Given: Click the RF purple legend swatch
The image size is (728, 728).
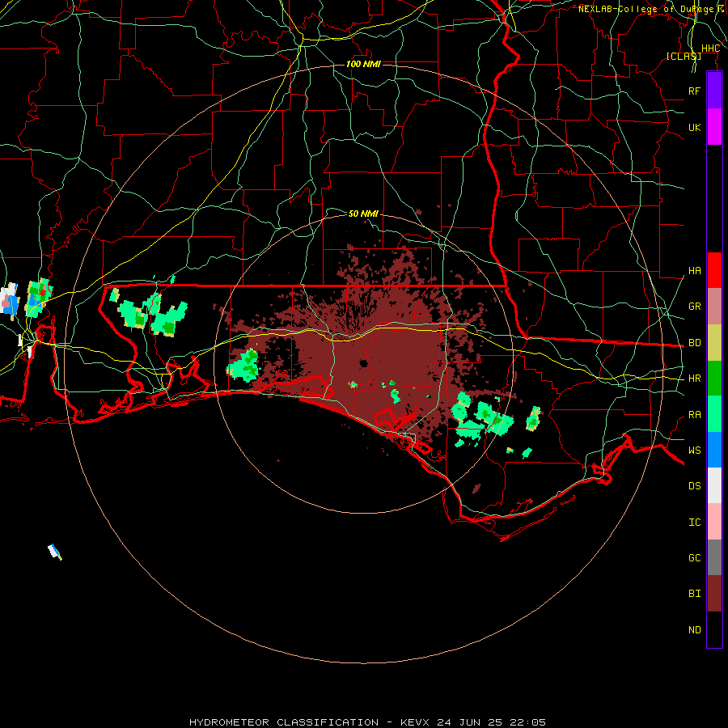Looking at the screenshot, I should coord(714,91).
